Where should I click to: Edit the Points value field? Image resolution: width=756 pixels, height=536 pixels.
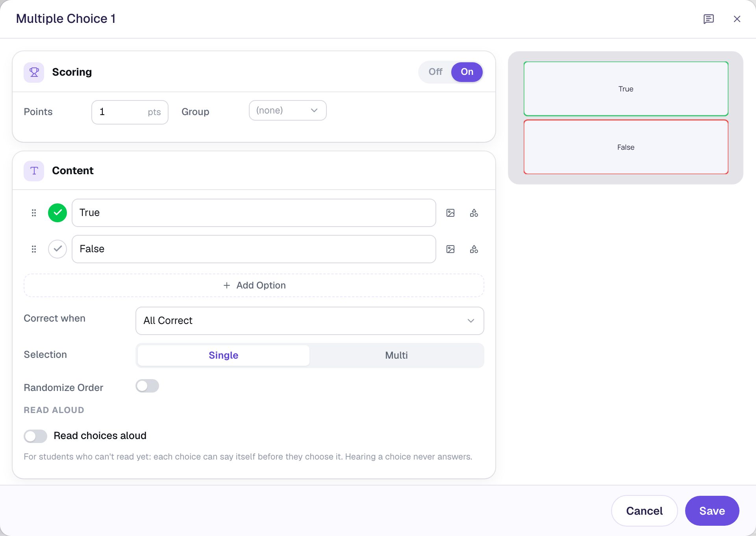click(x=130, y=112)
